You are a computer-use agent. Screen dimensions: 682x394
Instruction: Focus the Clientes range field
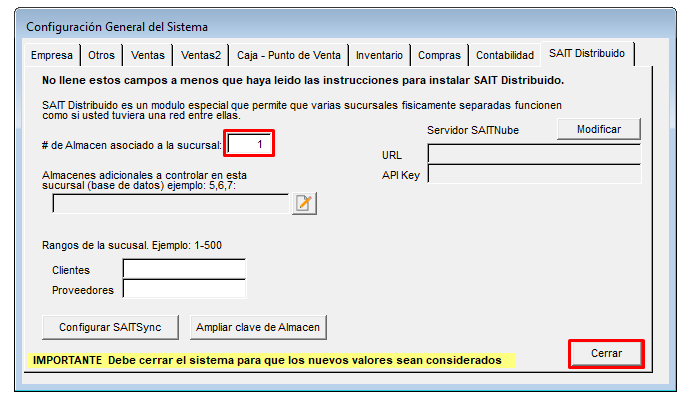184,269
